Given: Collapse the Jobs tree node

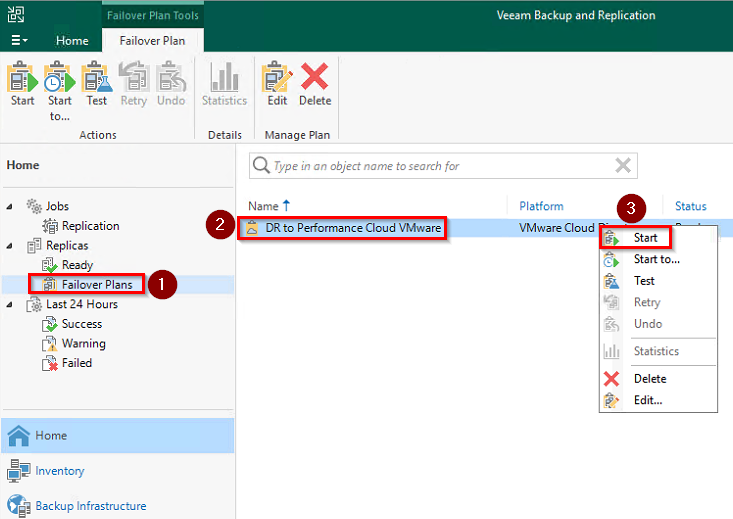Looking at the screenshot, I should click(10, 206).
